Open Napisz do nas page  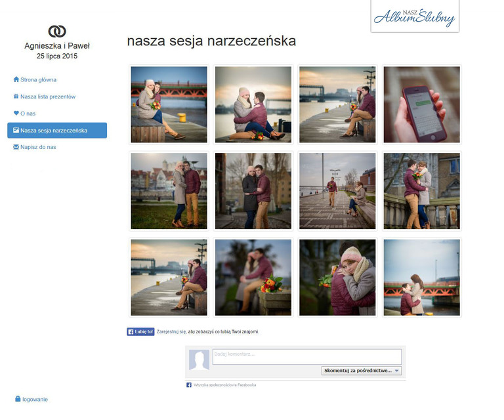(x=38, y=147)
